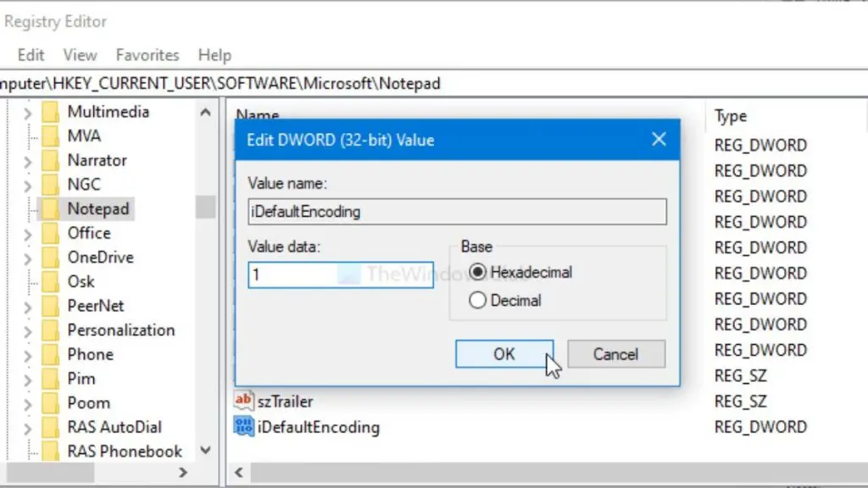Click the szTrailer string value icon

tap(243, 400)
